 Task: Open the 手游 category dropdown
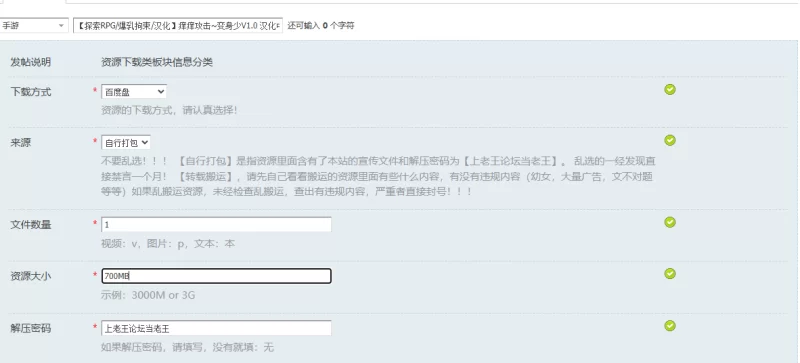34,26
